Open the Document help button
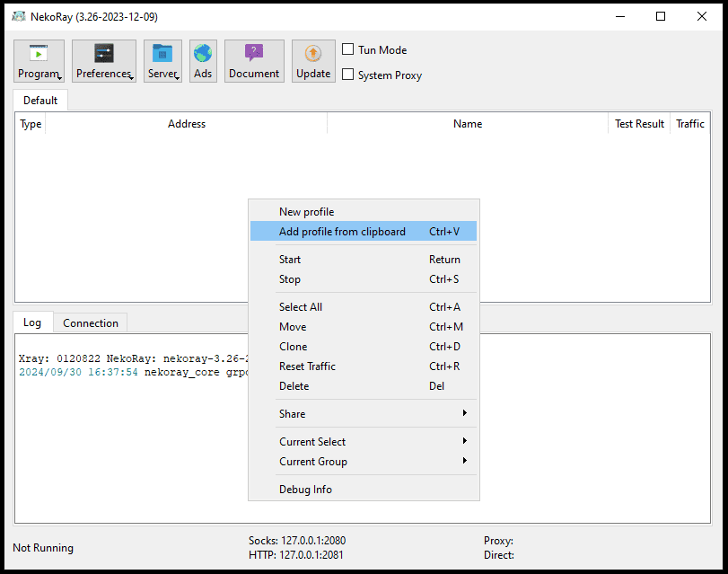This screenshot has width=728, height=574. 254,61
